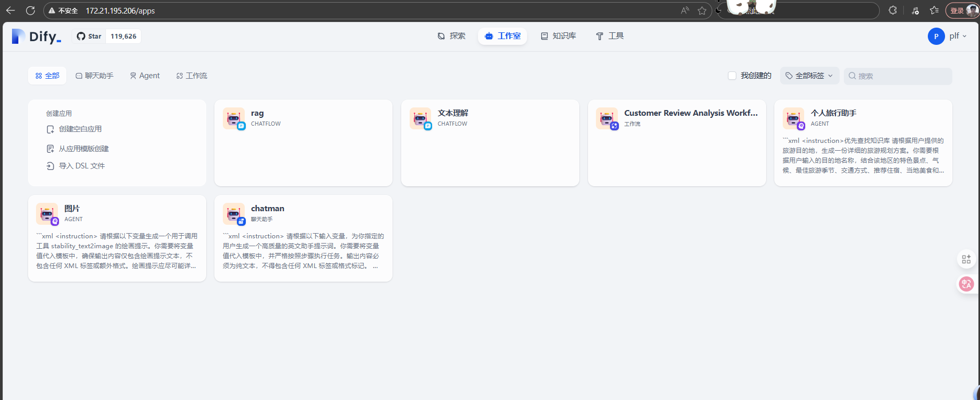Click the 不安全 security warning
Image resolution: width=980 pixels, height=400 pixels.
63,10
